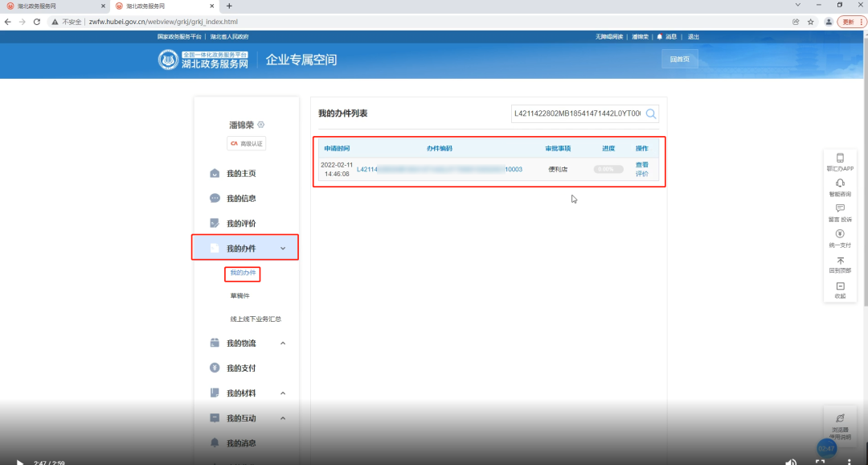Viewport: 868px width, 465px height.
Task: Collapse floating toolbar with 收起 icon
Action: 840,286
